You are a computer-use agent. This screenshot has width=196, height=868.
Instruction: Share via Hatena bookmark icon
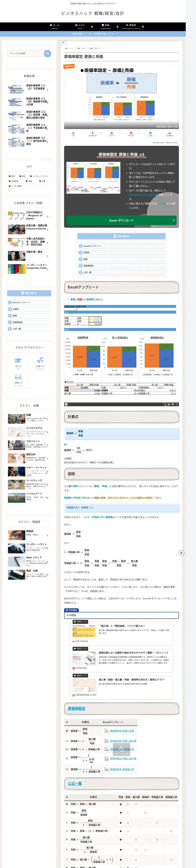(112, 134)
